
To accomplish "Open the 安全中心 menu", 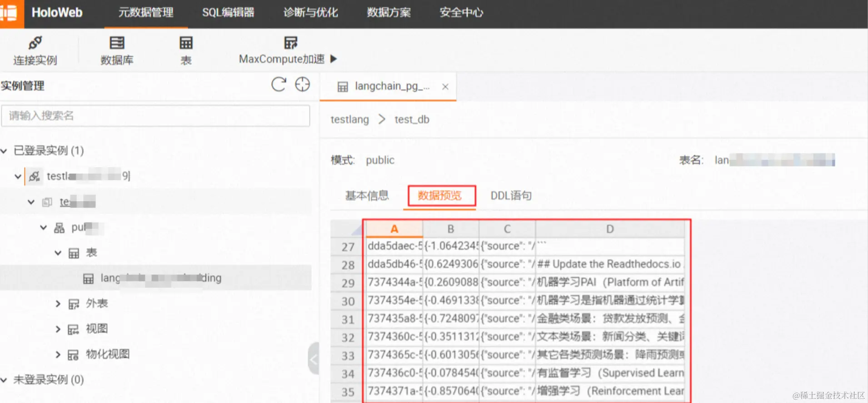I will (x=461, y=13).
